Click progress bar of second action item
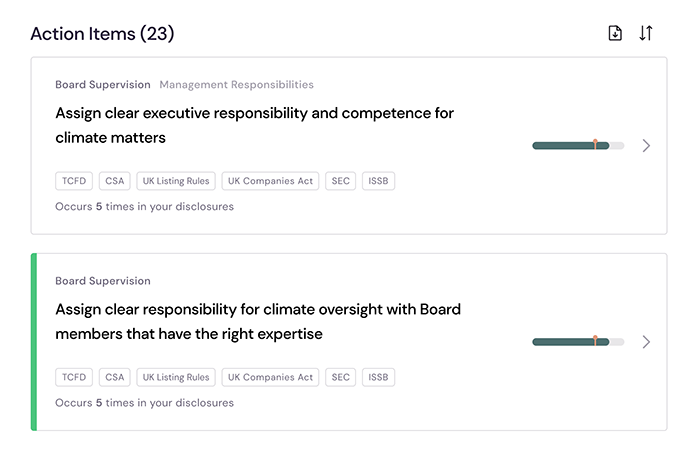Image resolution: width=700 pixels, height=465 pixels. pyautogui.click(x=578, y=342)
